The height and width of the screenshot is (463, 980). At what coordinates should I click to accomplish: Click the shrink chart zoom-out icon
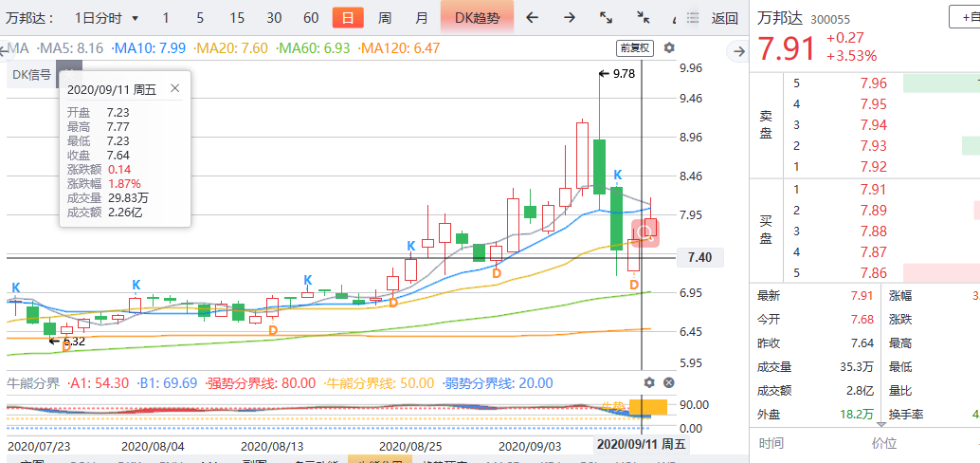[x=643, y=17]
